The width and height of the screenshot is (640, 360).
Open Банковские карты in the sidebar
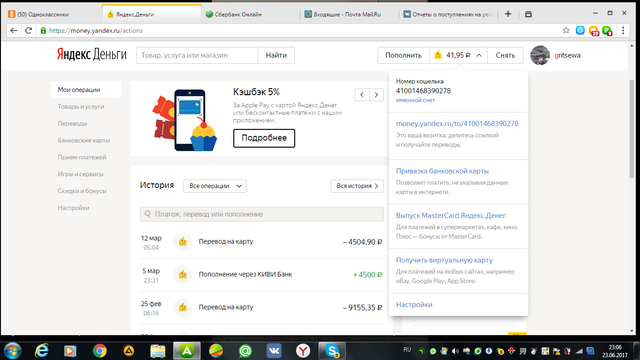84,140
